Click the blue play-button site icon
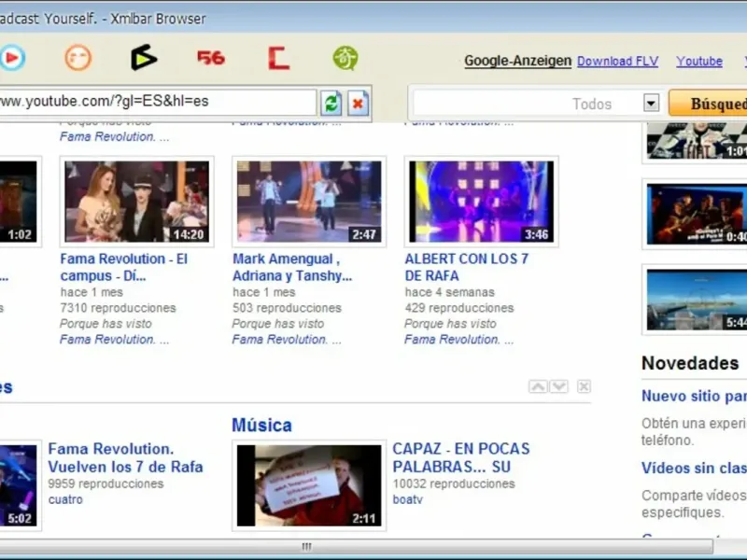 [12, 58]
